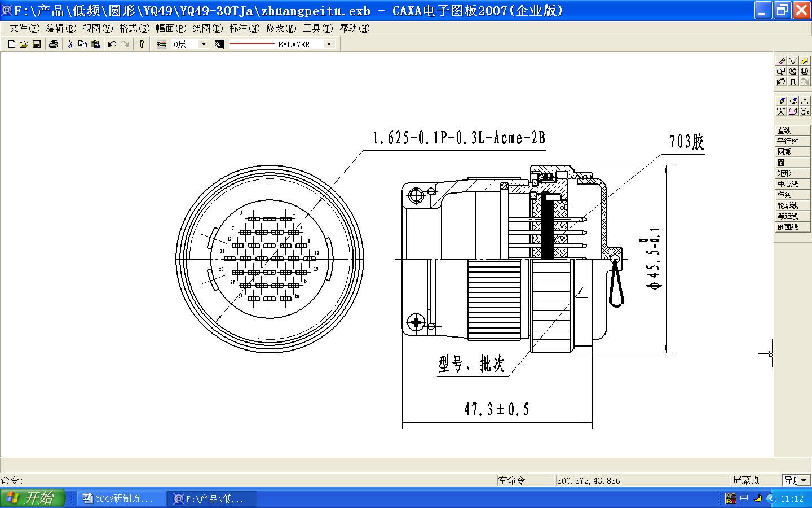Viewport: 812px width, 508px height.
Task: Click the filter funnel icon in right panel
Action: point(793,61)
